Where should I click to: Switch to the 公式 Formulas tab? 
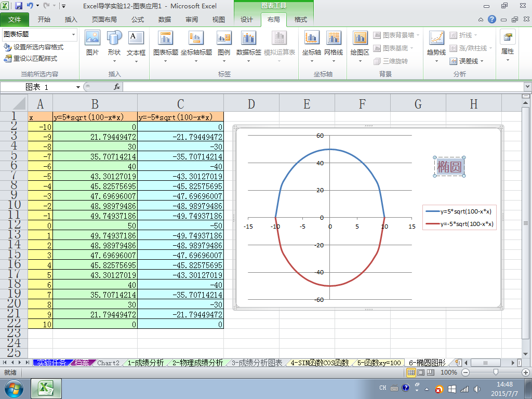tap(138, 20)
